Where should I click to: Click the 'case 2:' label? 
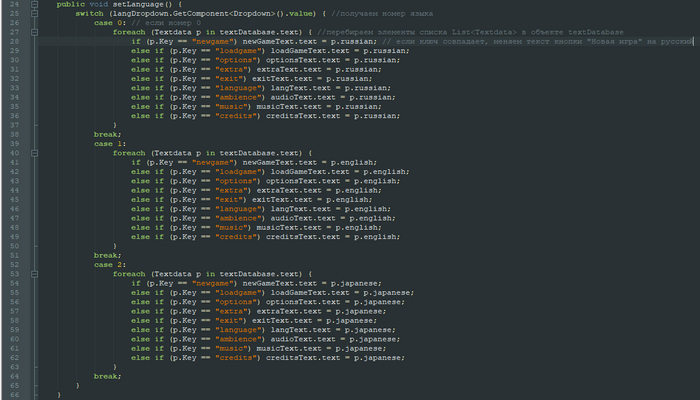click(x=110, y=265)
